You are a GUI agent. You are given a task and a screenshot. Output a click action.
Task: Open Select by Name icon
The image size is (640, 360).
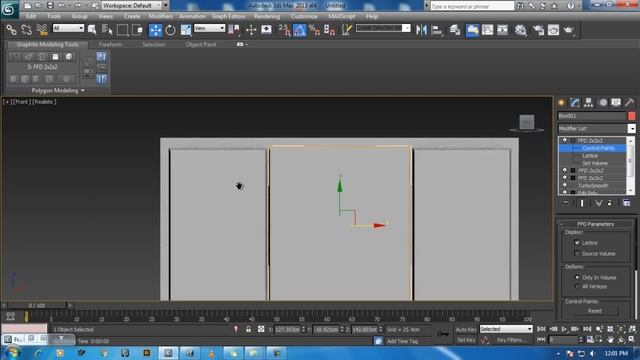(x=107, y=30)
